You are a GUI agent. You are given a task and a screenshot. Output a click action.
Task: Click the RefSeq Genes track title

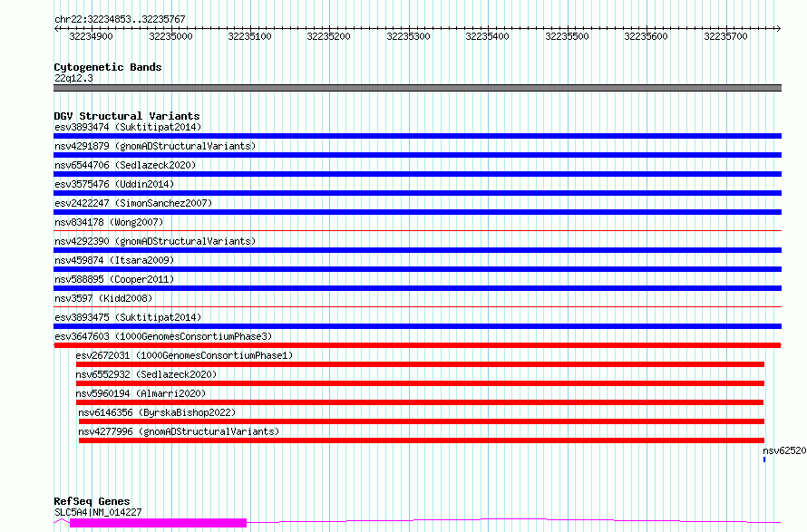[x=92, y=501]
